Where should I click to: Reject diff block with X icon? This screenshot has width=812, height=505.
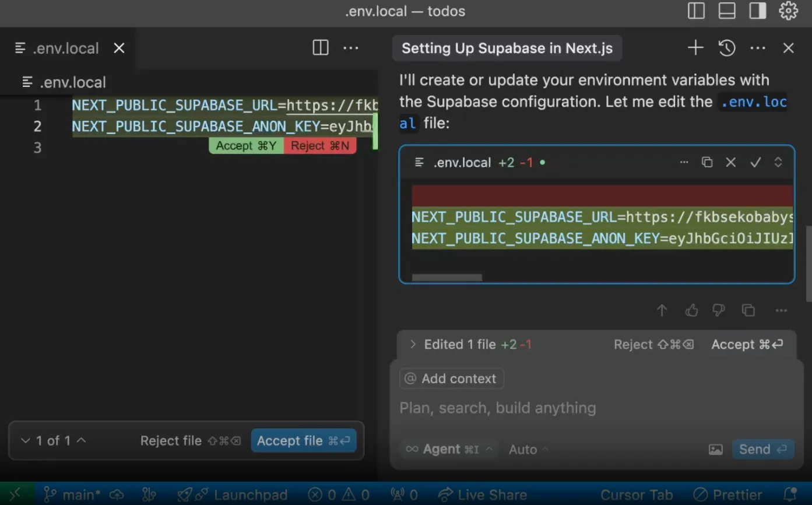[x=730, y=162]
